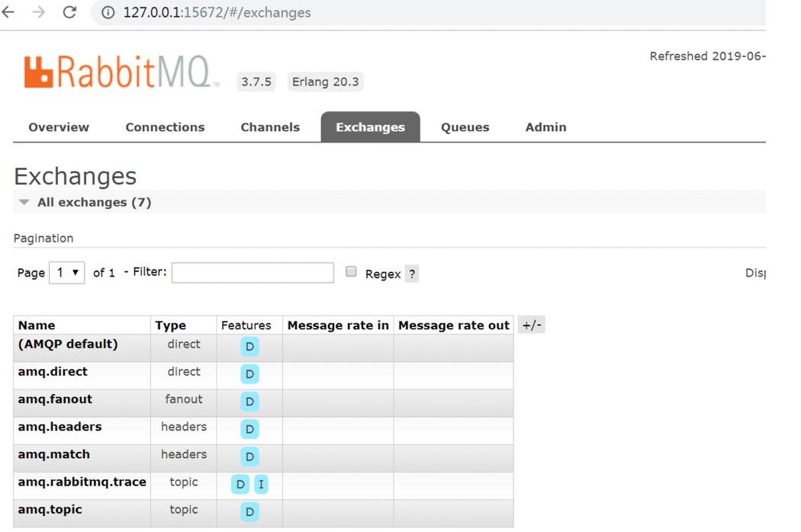The height and width of the screenshot is (532, 801).
Task: Sort by Message rate out header
Action: (x=454, y=325)
